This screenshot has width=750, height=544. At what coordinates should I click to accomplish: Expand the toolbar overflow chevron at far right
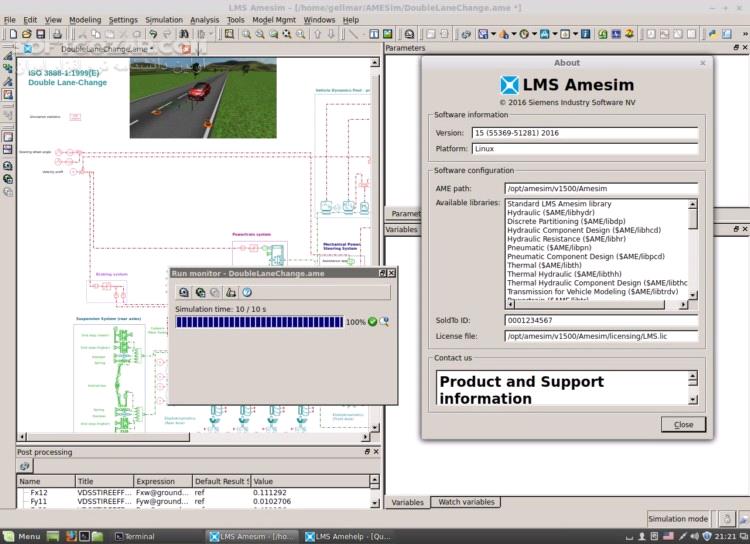[x=745, y=34]
